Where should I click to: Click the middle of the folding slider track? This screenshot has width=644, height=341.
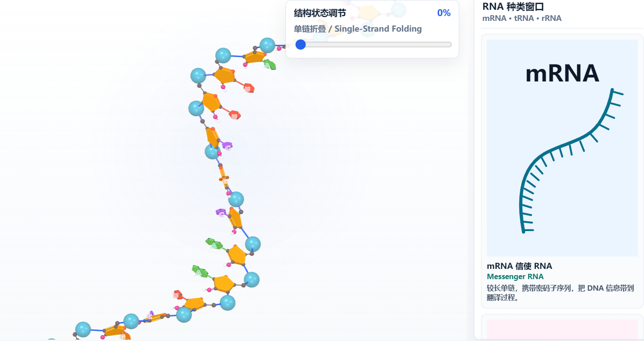click(372, 45)
